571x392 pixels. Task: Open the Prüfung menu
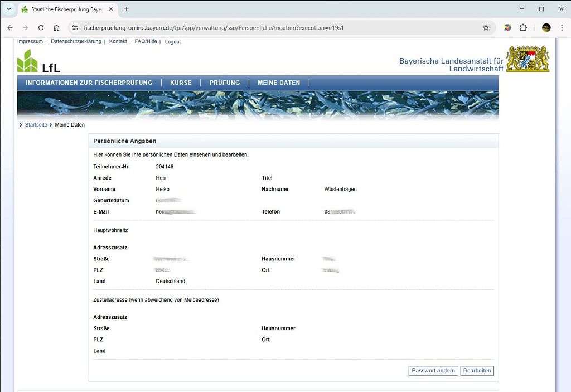tap(225, 83)
